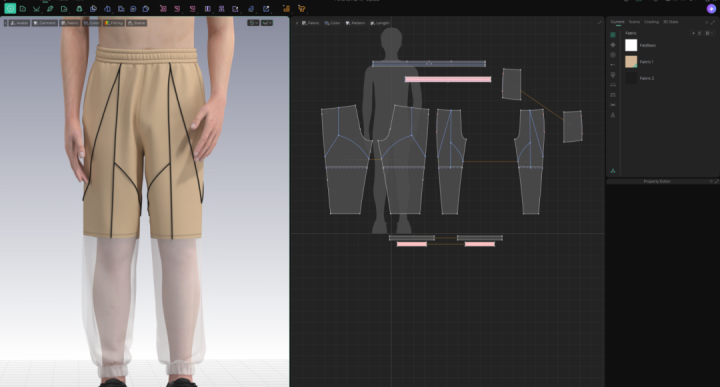Click the green hierarchy icon at panel bottom
This screenshot has height=387, width=720.
(613, 171)
